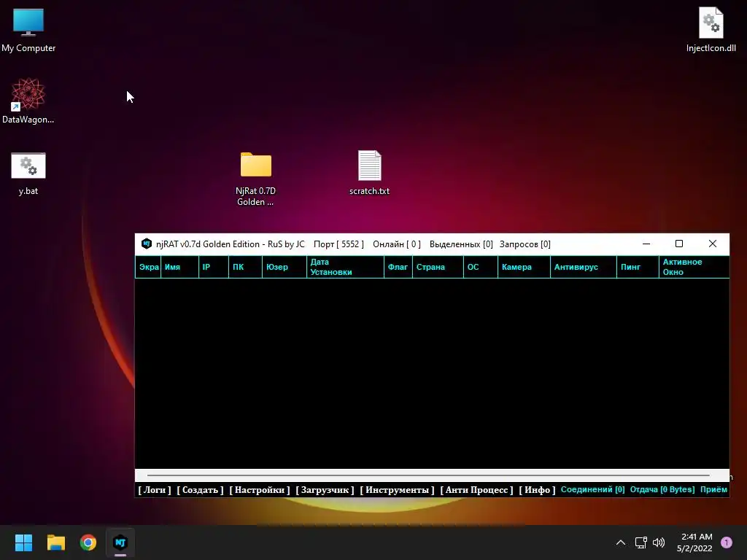Click the Отдача [0 Bytes] status entry
747x560 pixels.
[662, 489]
